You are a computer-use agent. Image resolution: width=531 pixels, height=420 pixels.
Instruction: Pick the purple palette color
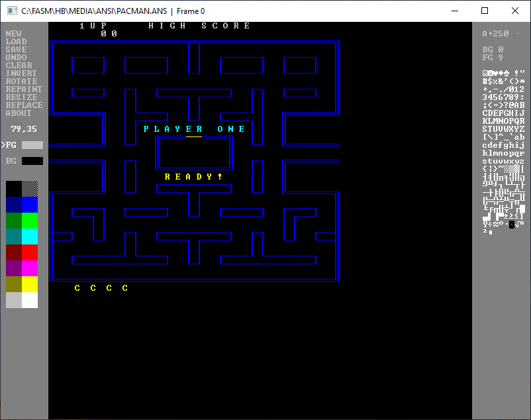[13, 268]
